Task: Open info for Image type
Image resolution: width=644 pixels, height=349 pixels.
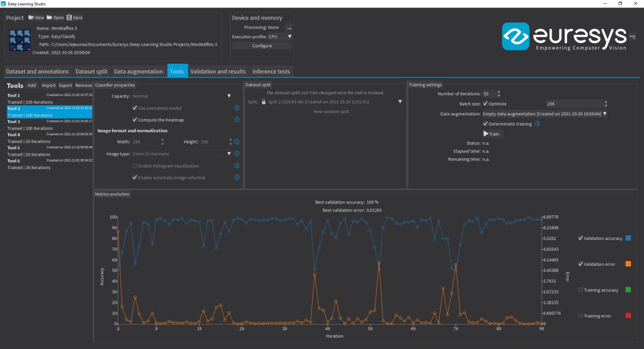Action: [237, 154]
